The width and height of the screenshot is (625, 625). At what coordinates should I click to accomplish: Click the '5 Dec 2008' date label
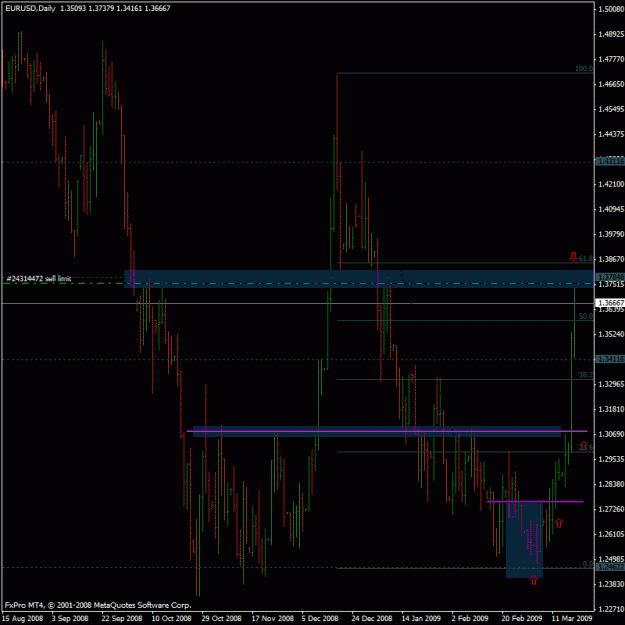point(320,618)
